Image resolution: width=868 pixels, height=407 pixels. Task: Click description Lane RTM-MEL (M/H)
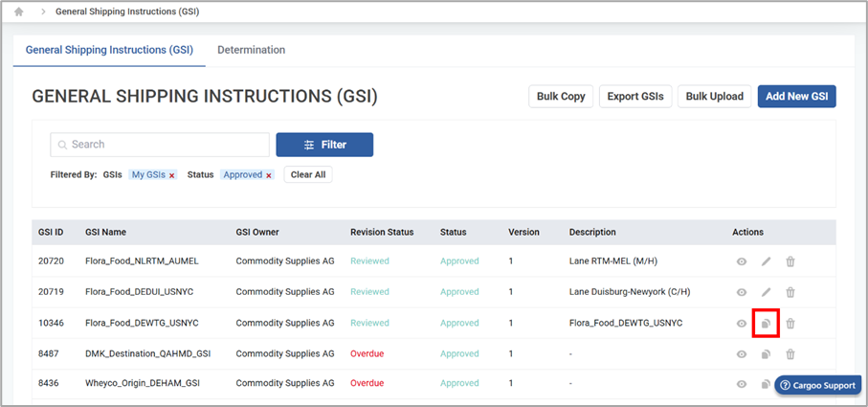[x=613, y=261]
